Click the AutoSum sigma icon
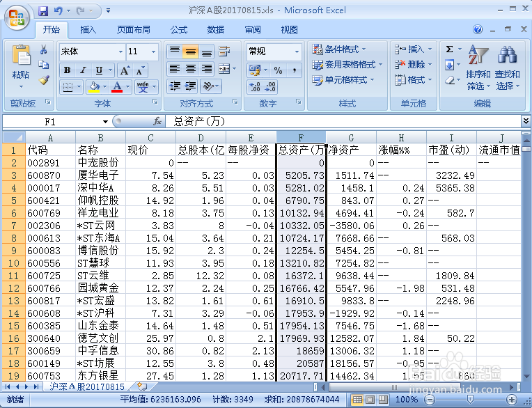The width and height of the screenshot is (532, 408). point(449,49)
